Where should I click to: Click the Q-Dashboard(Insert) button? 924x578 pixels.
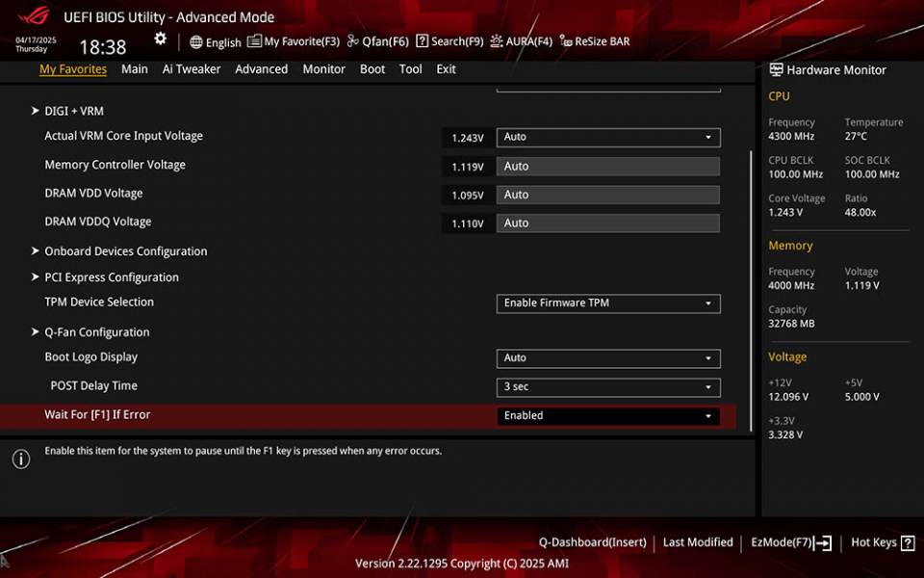pyautogui.click(x=592, y=542)
